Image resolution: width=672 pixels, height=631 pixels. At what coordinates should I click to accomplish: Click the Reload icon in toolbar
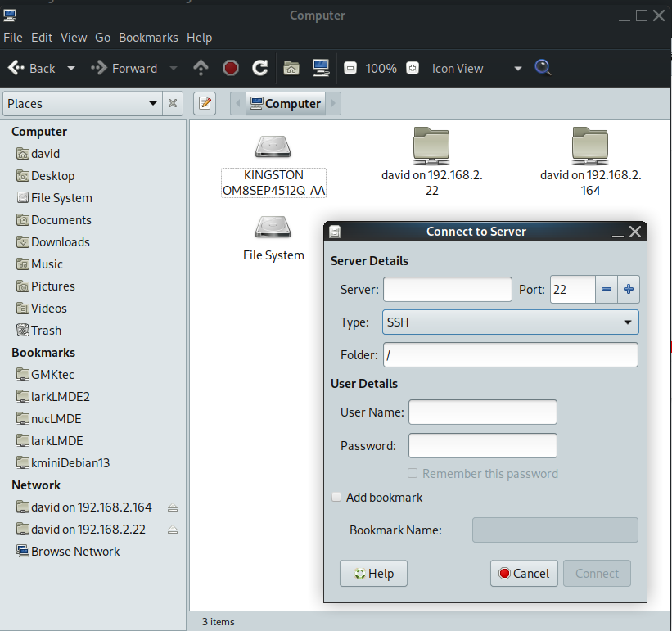[x=260, y=68]
